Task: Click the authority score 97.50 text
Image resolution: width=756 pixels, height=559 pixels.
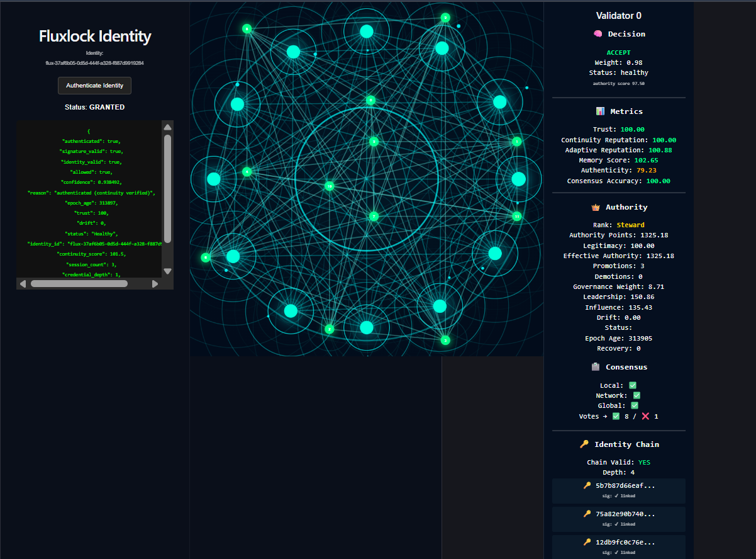Action: [x=619, y=83]
